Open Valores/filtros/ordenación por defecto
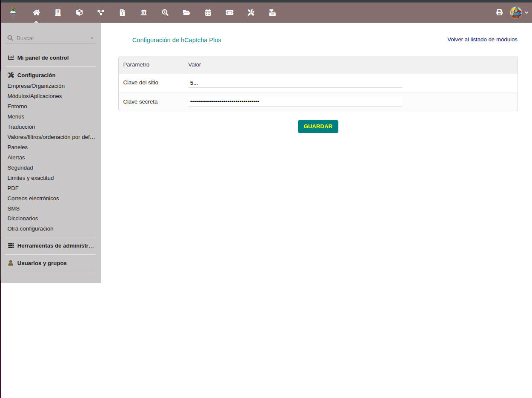Screen dimensions: 532x398 pyautogui.click(x=51, y=137)
